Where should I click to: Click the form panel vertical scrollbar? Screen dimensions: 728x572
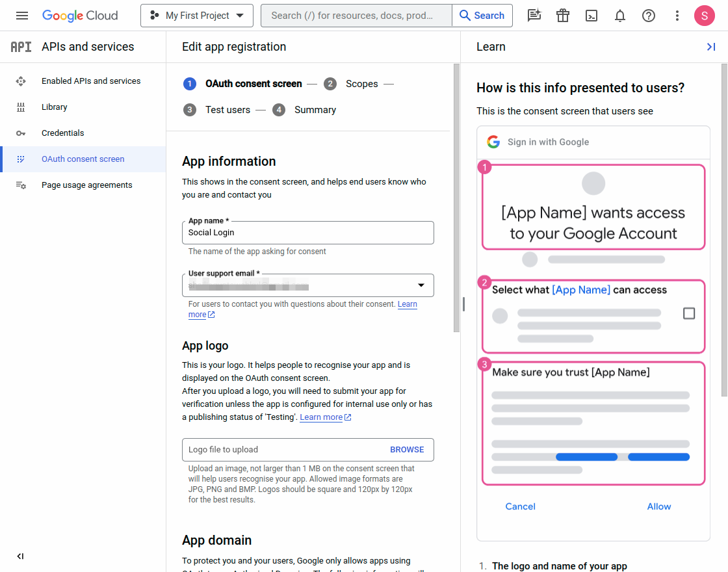[x=456, y=198]
